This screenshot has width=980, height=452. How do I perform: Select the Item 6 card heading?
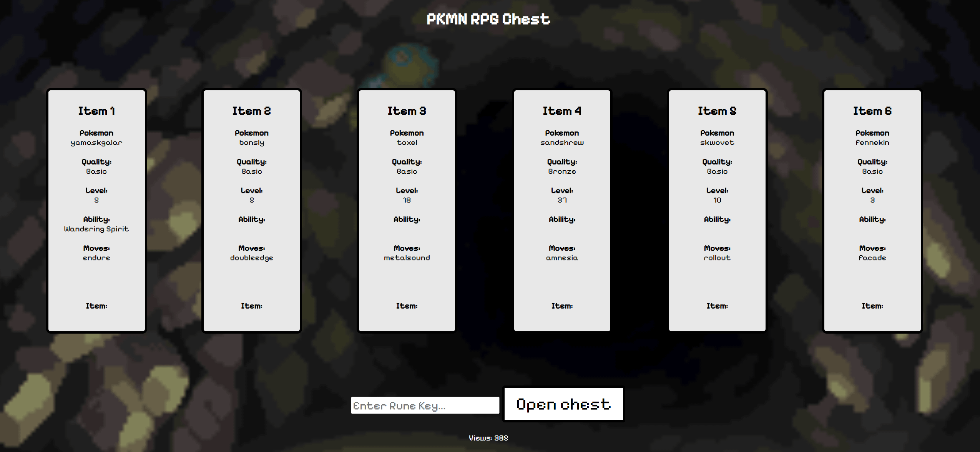[872, 111]
